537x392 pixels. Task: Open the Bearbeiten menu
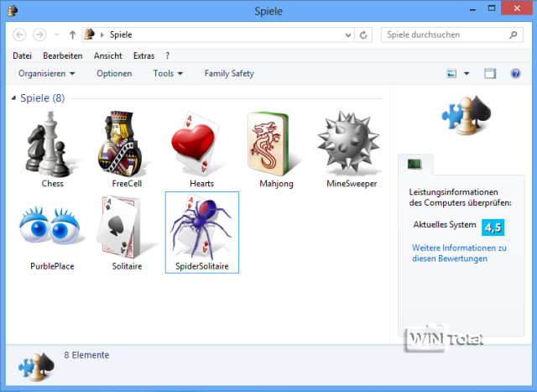[x=63, y=55]
